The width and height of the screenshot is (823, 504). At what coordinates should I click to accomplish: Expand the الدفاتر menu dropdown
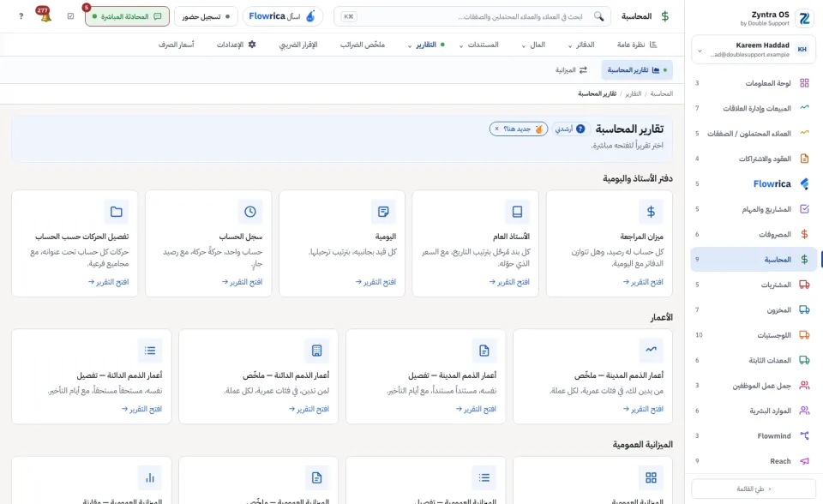(581, 45)
